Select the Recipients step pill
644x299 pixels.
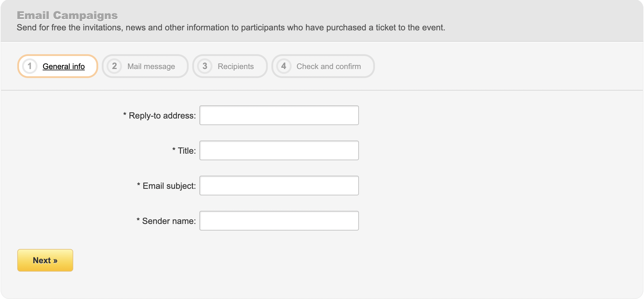click(x=230, y=66)
